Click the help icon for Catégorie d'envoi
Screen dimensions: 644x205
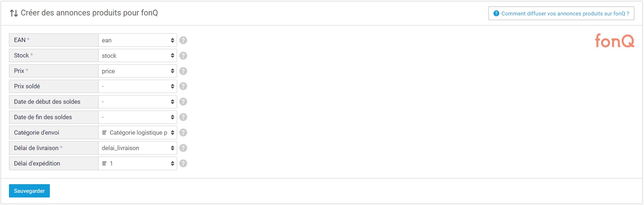point(183,132)
